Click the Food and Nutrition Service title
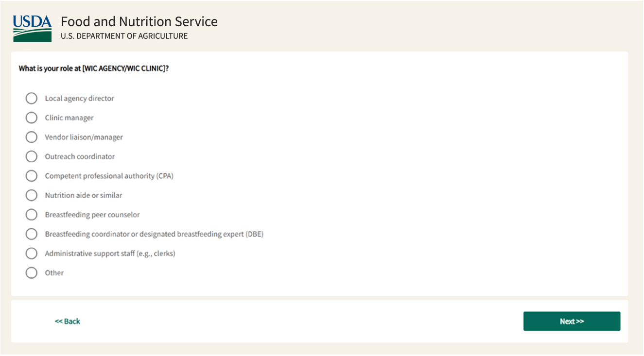 pos(139,22)
